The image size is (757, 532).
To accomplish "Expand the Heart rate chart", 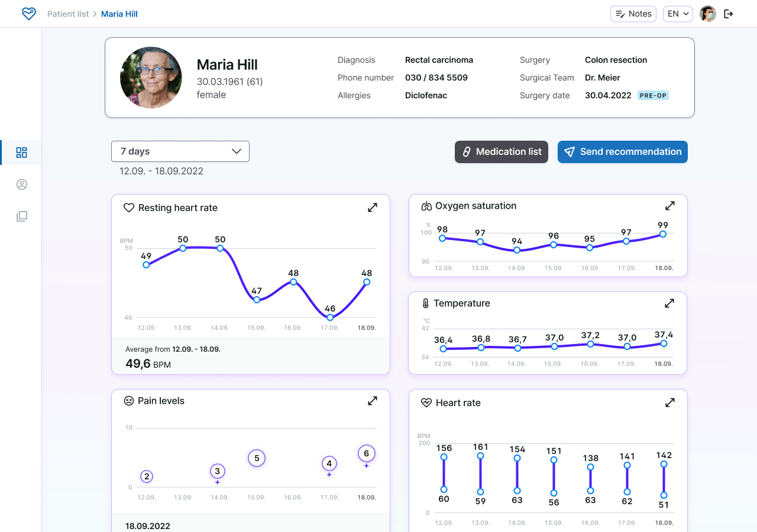I will point(669,403).
